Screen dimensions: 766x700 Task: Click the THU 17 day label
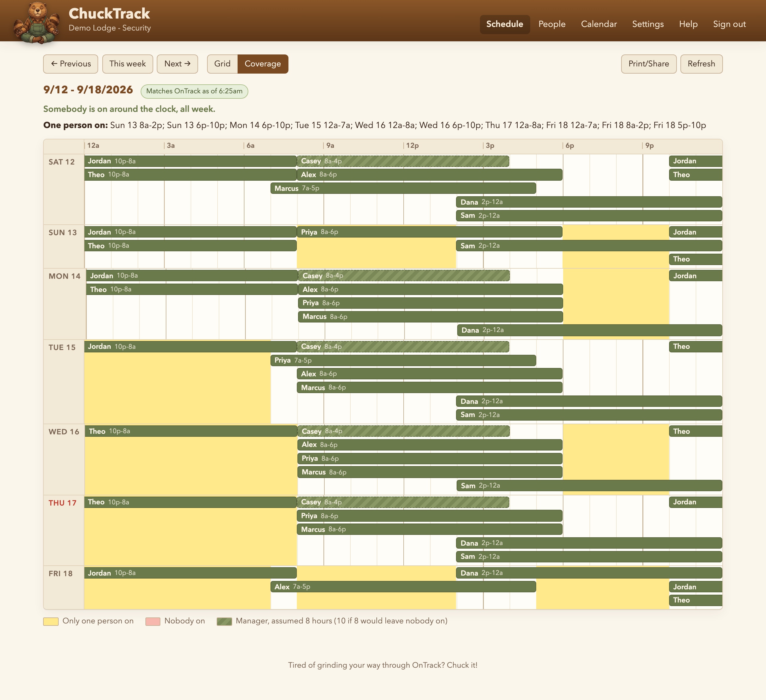63,503
